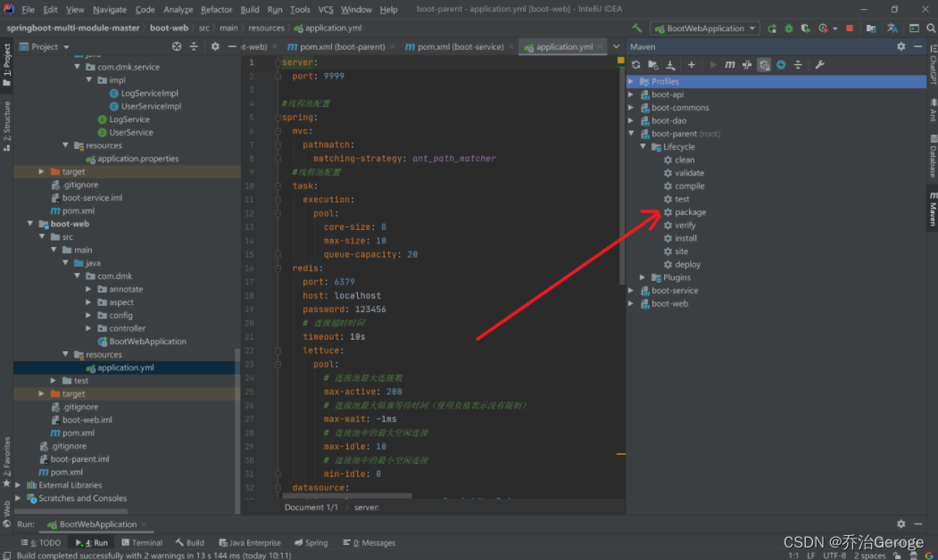Collapse all in Maven tool window
The image size is (938, 560).
click(798, 64)
